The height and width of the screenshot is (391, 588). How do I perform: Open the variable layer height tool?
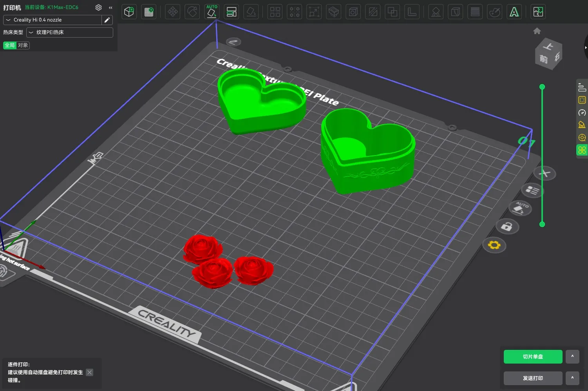pos(334,12)
